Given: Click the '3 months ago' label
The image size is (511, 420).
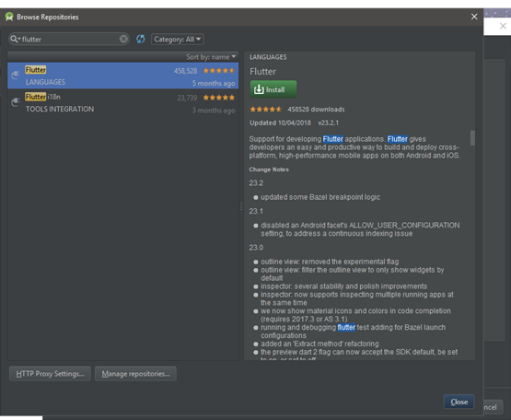Looking at the screenshot, I should [x=214, y=111].
